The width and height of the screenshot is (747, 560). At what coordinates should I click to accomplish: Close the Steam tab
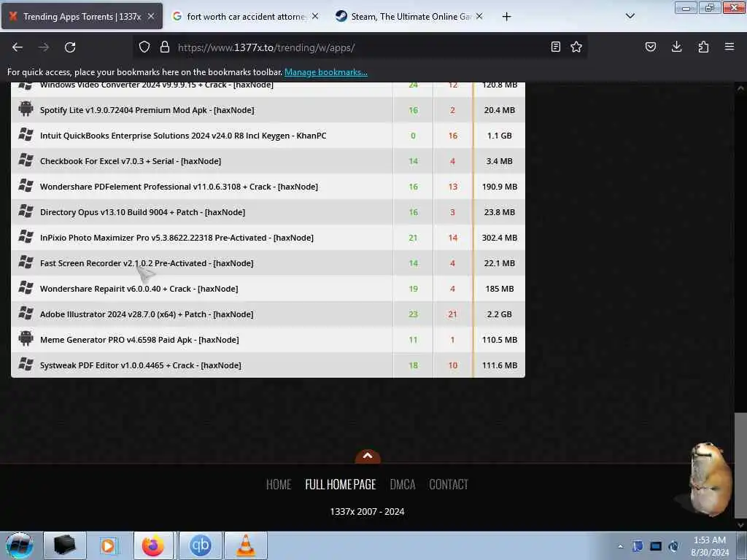tap(479, 16)
